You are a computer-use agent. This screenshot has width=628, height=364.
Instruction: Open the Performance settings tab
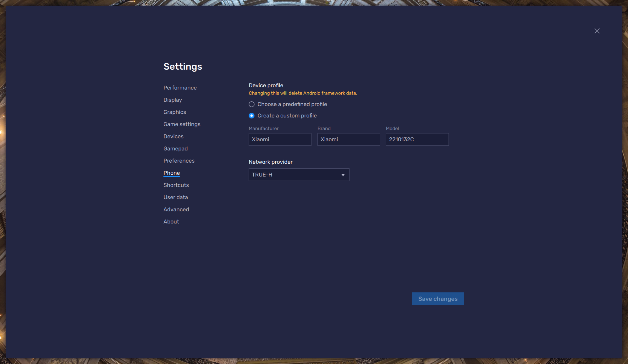tap(180, 88)
